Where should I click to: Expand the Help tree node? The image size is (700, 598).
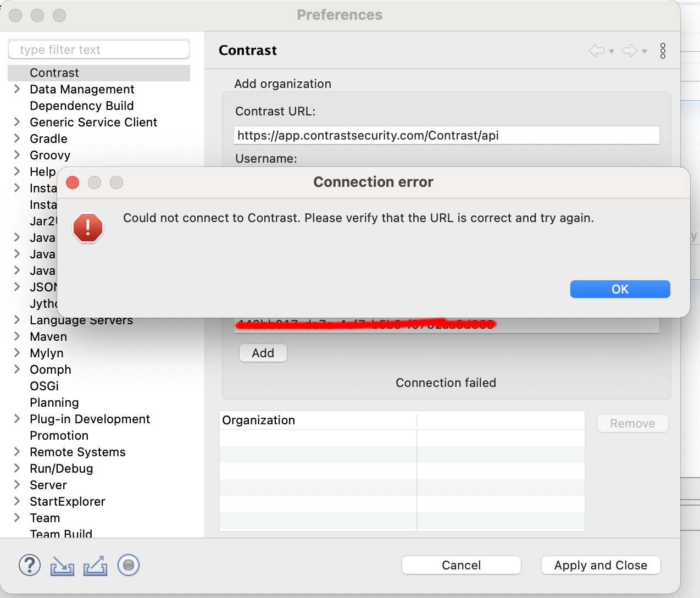(17, 171)
